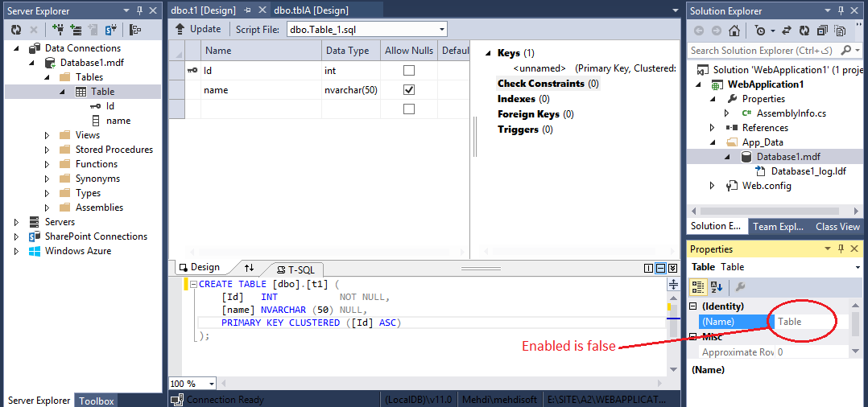Select Indexes (0) item

pos(523,99)
